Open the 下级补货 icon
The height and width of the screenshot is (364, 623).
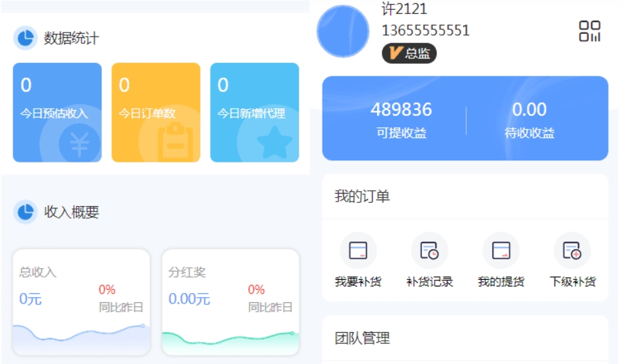(572, 251)
